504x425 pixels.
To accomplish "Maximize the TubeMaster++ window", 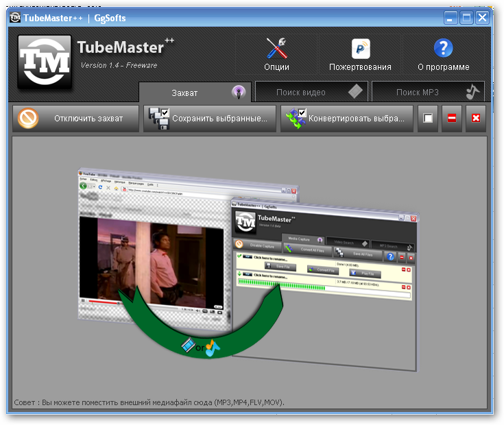I will click(x=466, y=17).
